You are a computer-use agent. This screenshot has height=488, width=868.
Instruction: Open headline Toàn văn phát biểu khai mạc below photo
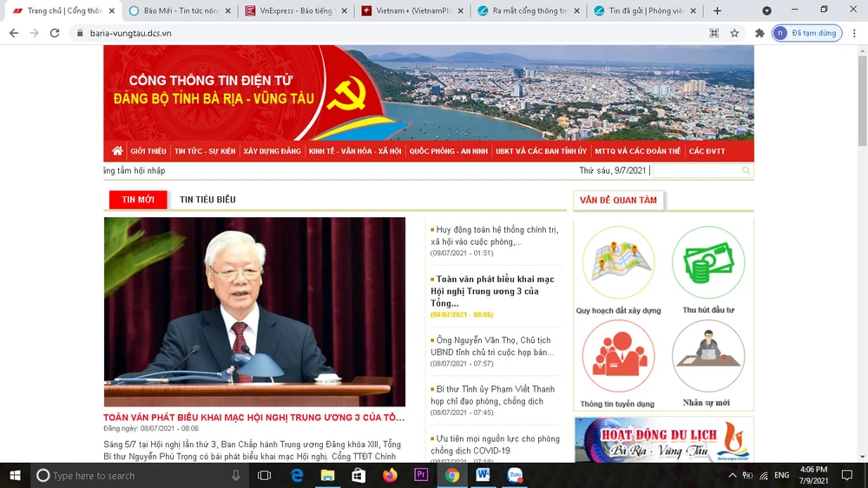pyautogui.click(x=254, y=417)
